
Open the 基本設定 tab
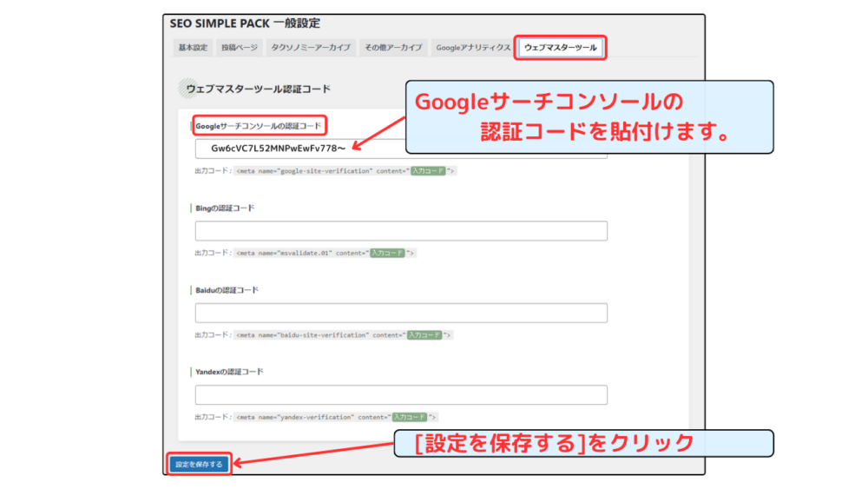pyautogui.click(x=193, y=48)
